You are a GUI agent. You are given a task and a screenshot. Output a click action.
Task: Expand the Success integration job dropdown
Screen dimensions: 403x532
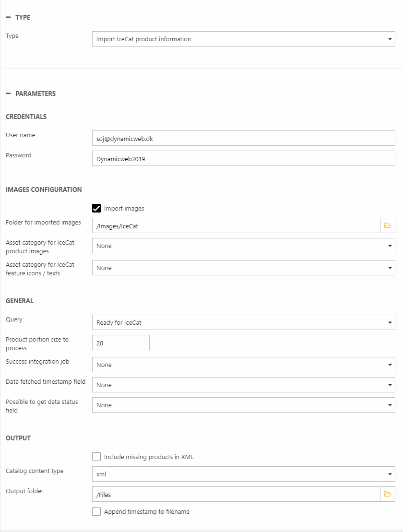[243, 365]
